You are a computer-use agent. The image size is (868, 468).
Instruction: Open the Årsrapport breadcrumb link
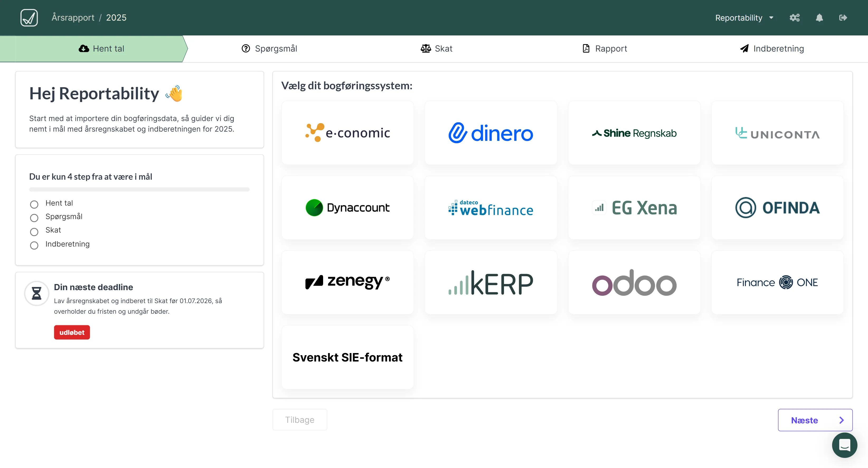pyautogui.click(x=73, y=17)
